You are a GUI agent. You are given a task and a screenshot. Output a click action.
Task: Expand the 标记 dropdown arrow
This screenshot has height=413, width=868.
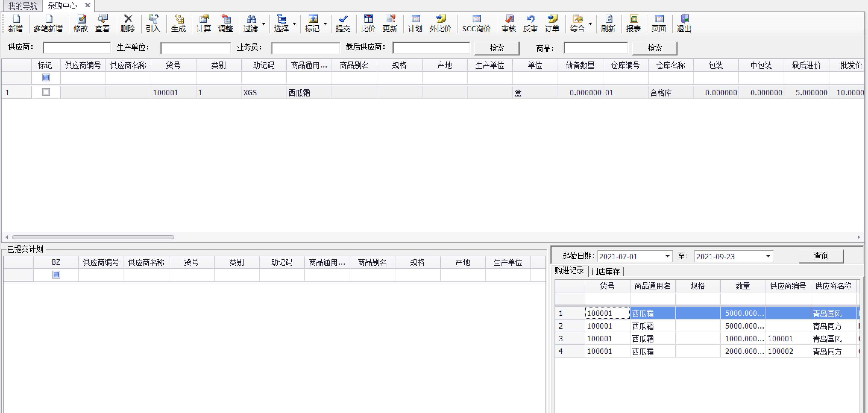tap(325, 24)
